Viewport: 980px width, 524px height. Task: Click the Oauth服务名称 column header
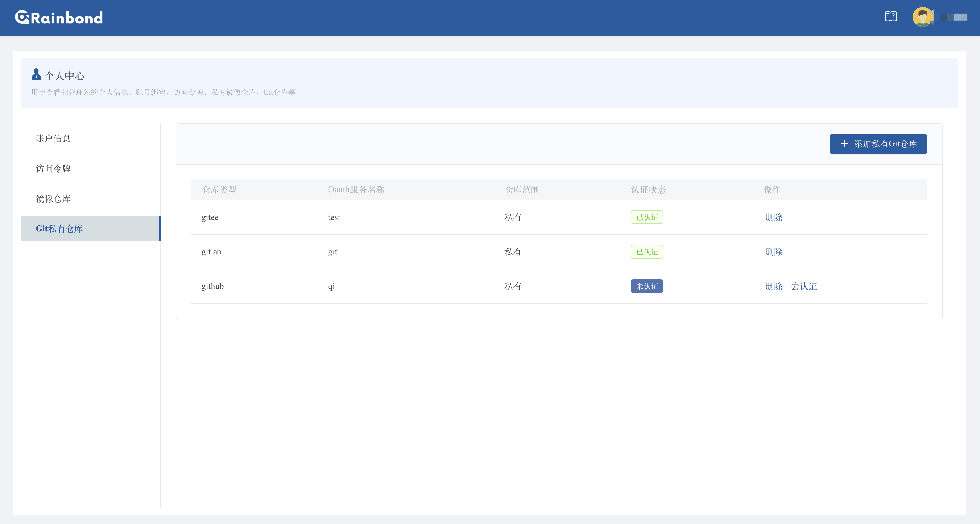click(356, 189)
